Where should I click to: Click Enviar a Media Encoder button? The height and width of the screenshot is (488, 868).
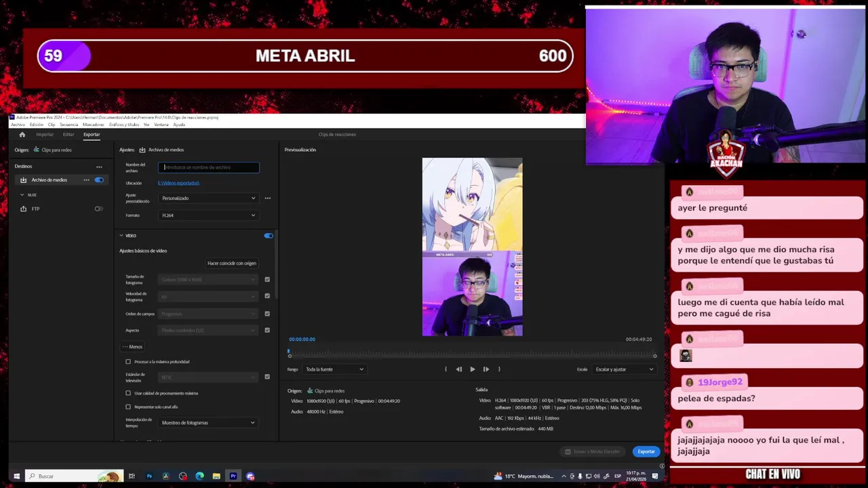593,451
